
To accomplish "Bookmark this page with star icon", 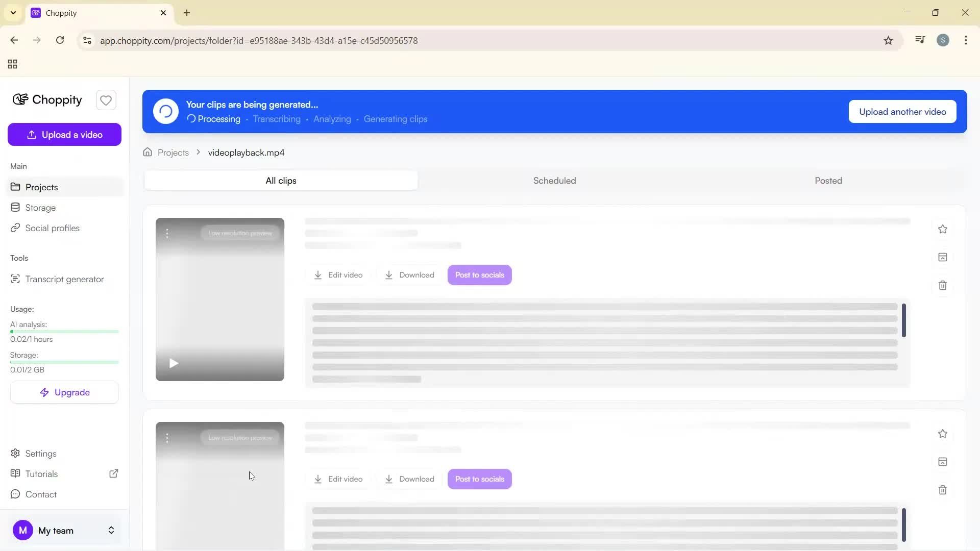I will (x=888, y=40).
